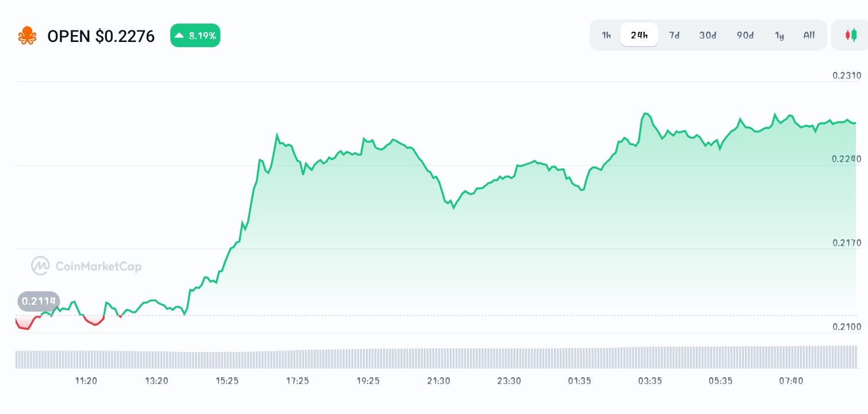Click the 19:25 time axis label
This screenshot has width=868, height=414.
coord(368,381)
